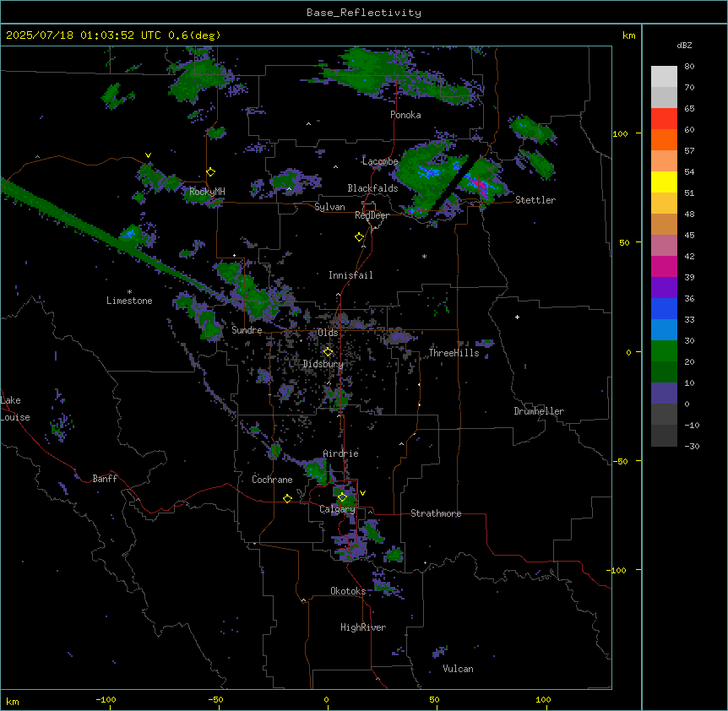Click the white plus marker north of Drumheller
Viewport: 728px width, 711px height.
point(517,317)
